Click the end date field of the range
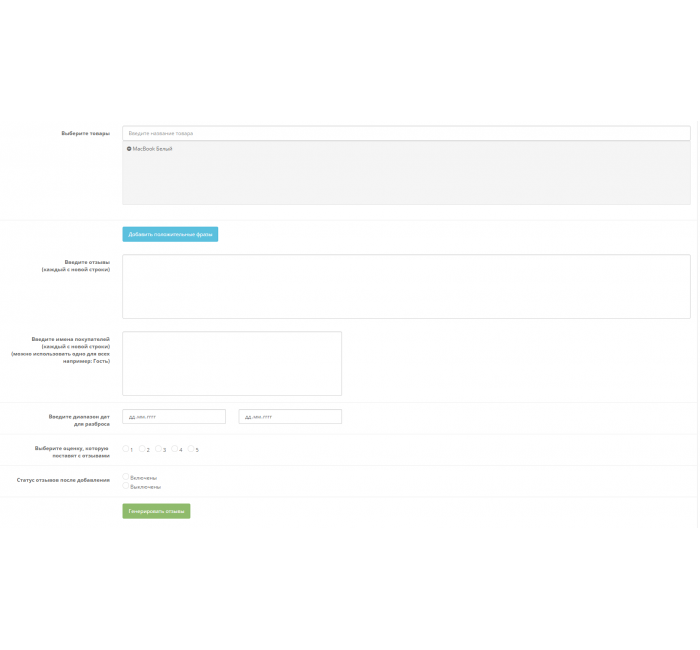The image size is (700, 650). tap(290, 417)
